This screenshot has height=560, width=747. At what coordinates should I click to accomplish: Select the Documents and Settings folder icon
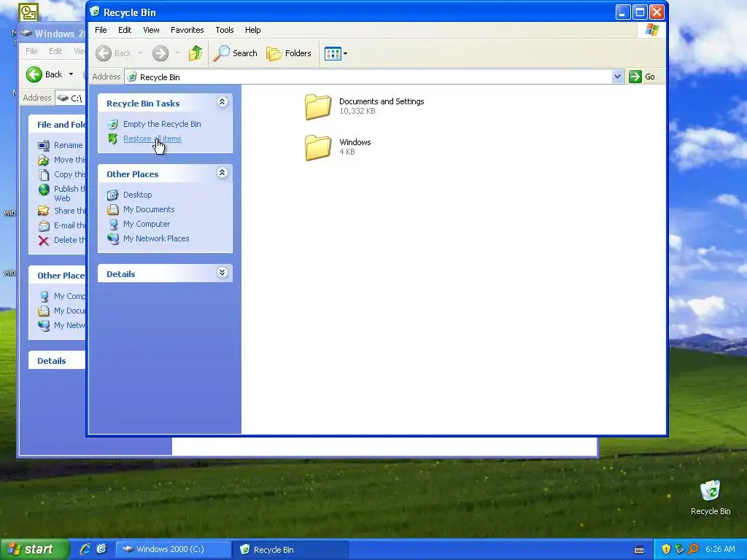point(318,106)
